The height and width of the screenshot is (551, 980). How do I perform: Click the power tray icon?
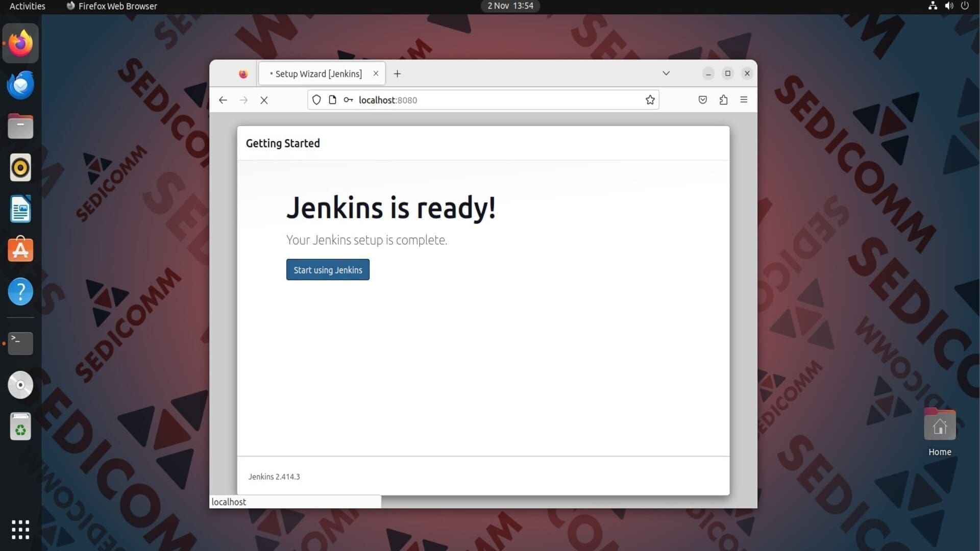(965, 6)
